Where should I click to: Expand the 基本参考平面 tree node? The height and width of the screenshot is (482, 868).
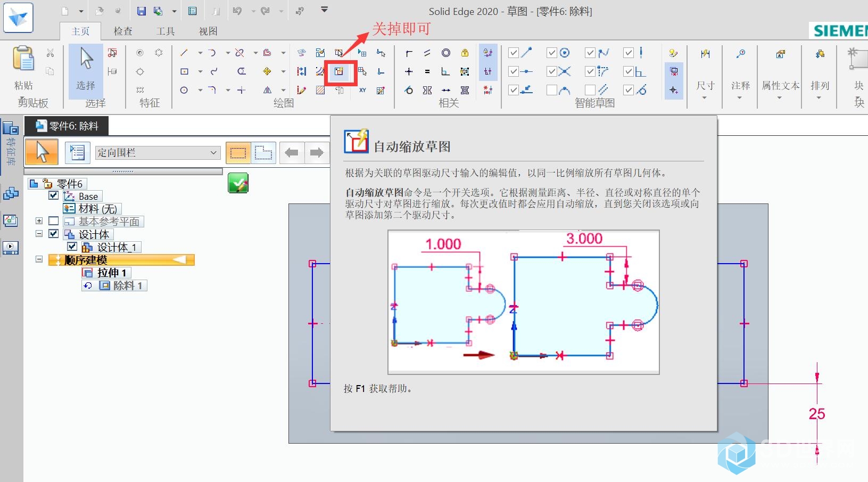click(x=39, y=220)
